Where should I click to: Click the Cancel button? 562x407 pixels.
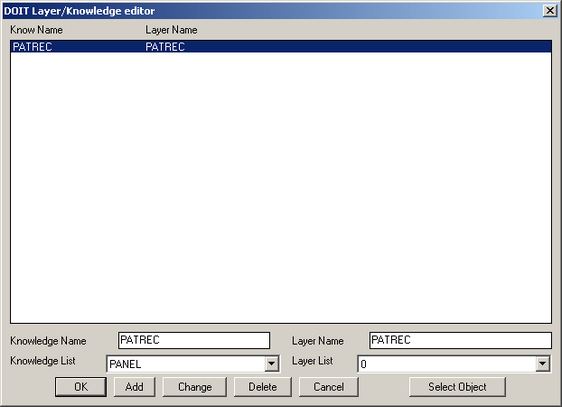point(329,387)
